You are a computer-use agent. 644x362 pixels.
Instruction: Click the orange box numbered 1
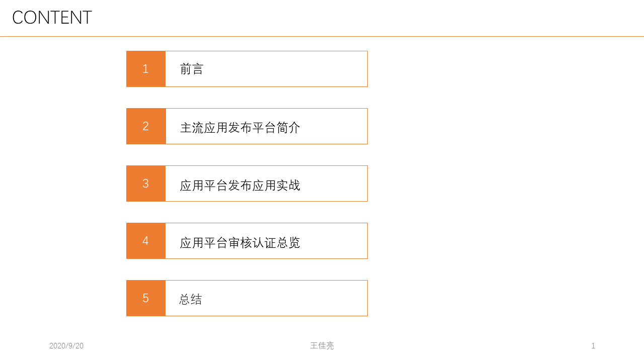pos(146,69)
